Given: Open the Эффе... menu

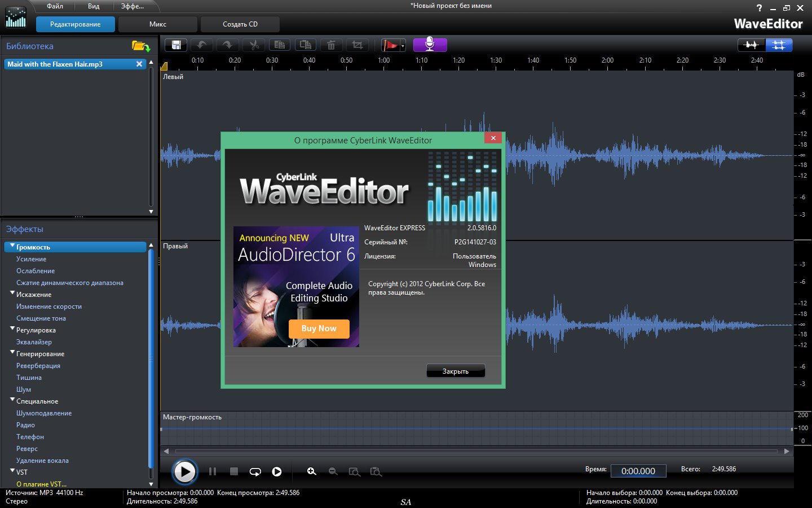Looking at the screenshot, I should coord(133,6).
